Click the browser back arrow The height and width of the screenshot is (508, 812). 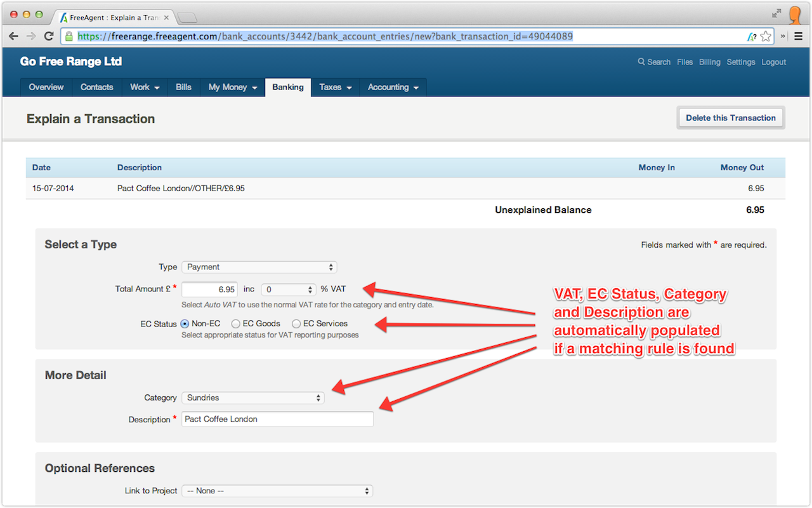pos(13,36)
